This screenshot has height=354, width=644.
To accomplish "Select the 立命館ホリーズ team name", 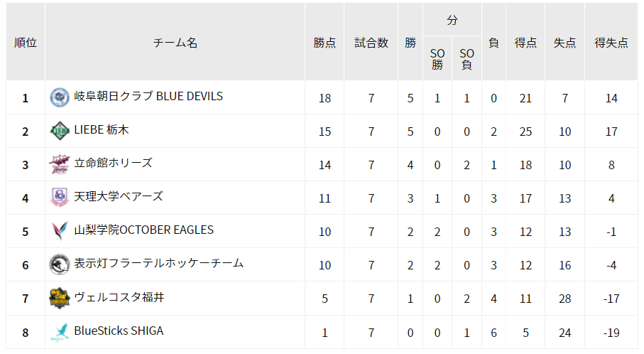I will [x=113, y=163].
